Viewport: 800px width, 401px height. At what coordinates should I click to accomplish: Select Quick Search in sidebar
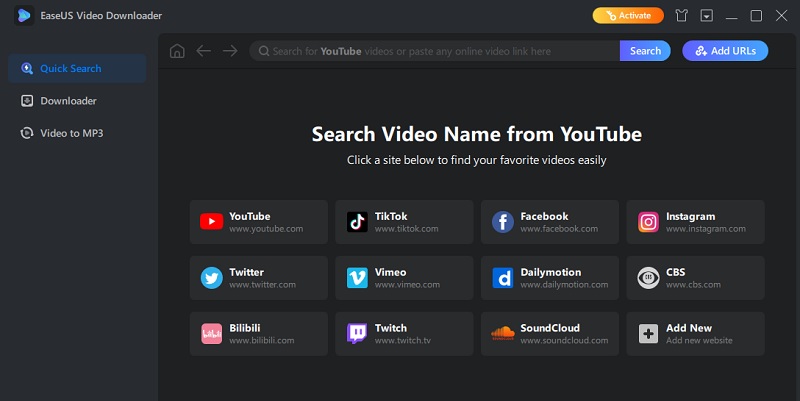point(77,68)
